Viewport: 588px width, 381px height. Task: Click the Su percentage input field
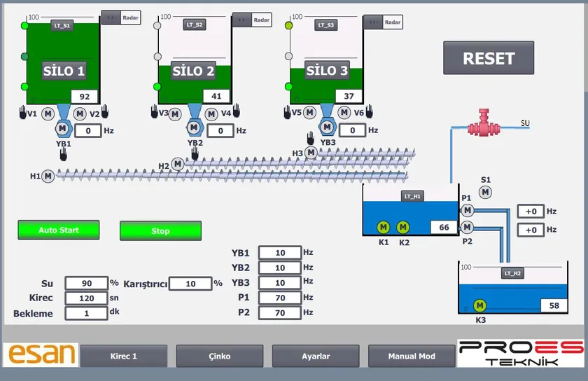point(86,283)
